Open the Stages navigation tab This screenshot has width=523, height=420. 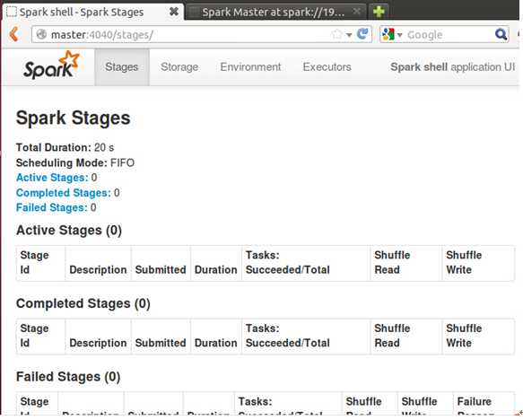[122, 67]
